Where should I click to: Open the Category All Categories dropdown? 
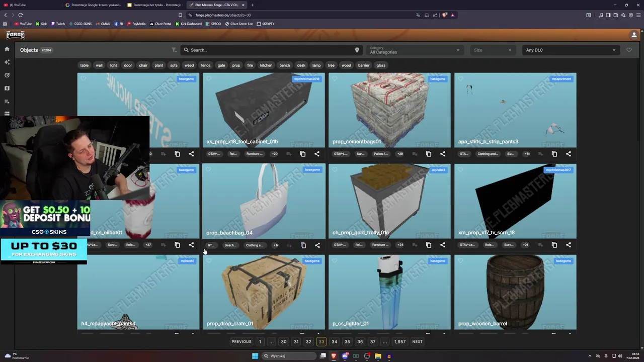[x=415, y=50]
